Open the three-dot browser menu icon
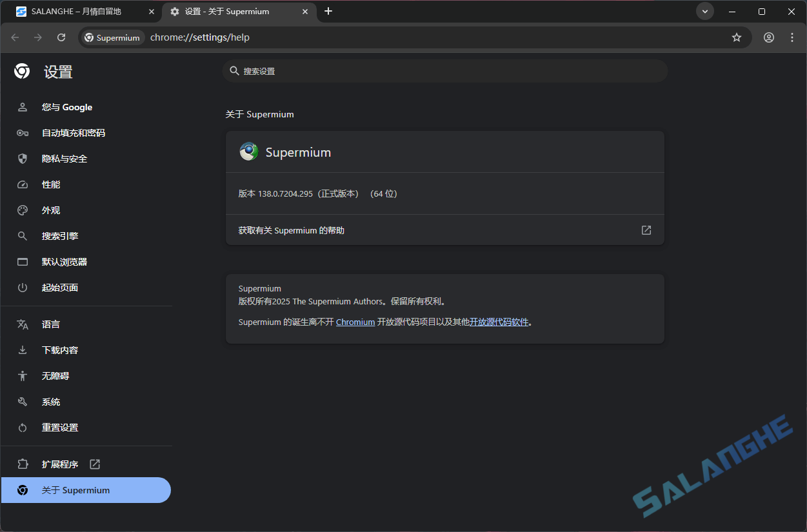 tap(792, 37)
